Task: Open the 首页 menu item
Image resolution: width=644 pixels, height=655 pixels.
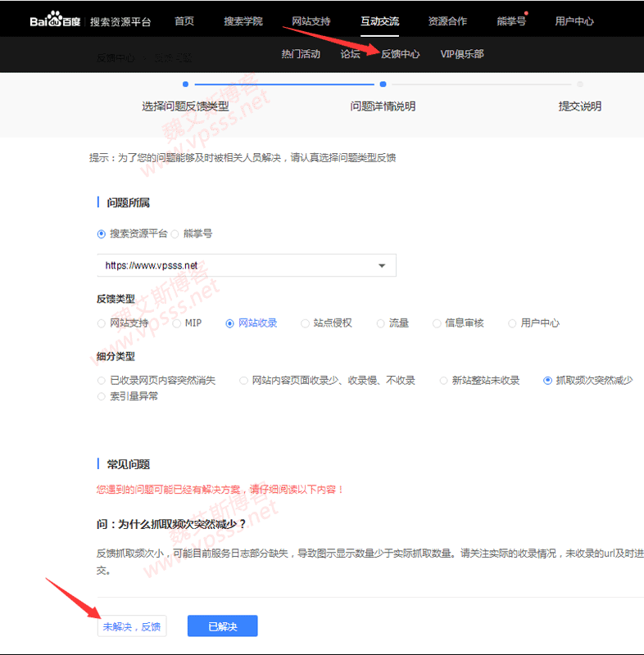Action: pos(184,21)
